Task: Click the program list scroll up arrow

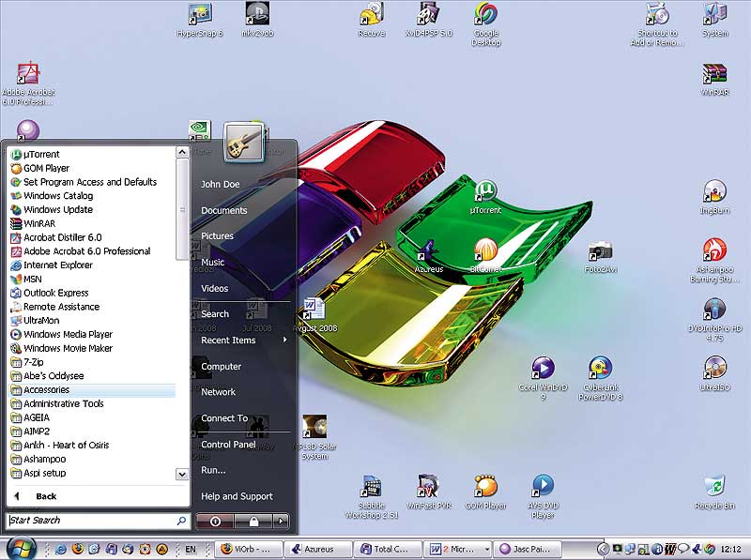Action: tap(182, 152)
